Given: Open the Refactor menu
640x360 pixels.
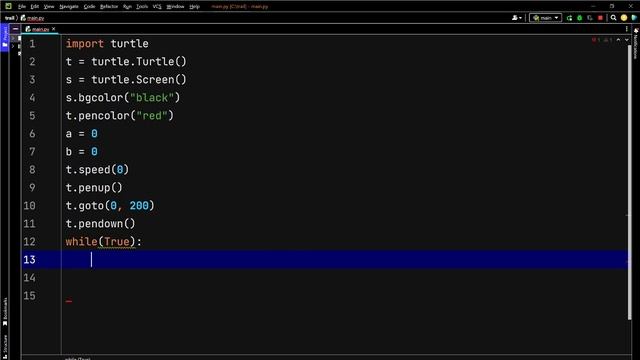Looking at the screenshot, I should 109,7.
